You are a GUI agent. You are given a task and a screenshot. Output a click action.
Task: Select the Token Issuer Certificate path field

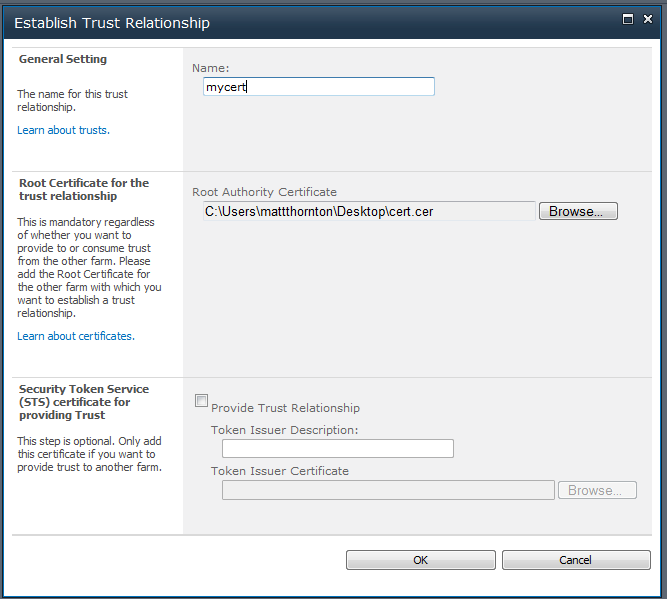(x=388, y=490)
